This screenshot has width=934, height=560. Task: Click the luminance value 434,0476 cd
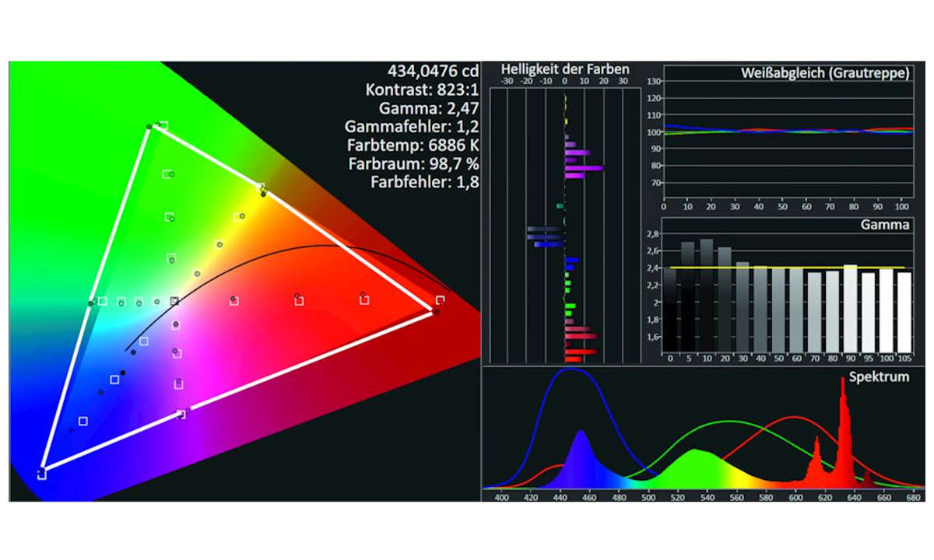[433, 70]
